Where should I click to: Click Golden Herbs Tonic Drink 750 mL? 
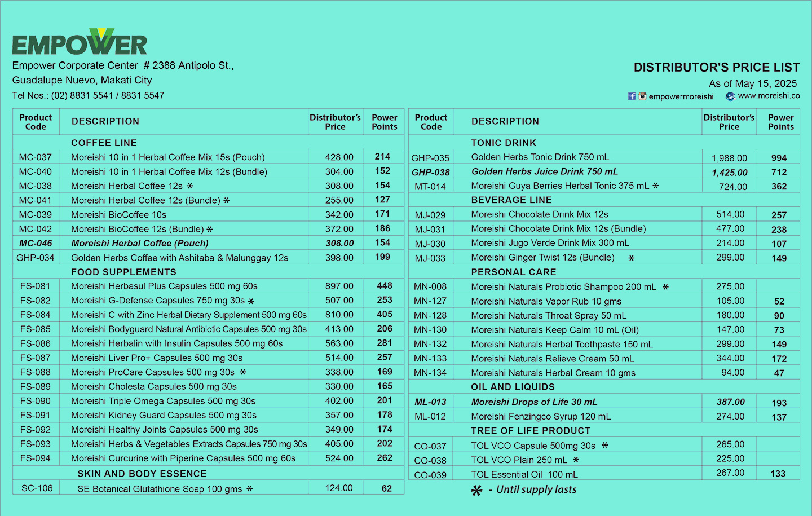[540, 157]
